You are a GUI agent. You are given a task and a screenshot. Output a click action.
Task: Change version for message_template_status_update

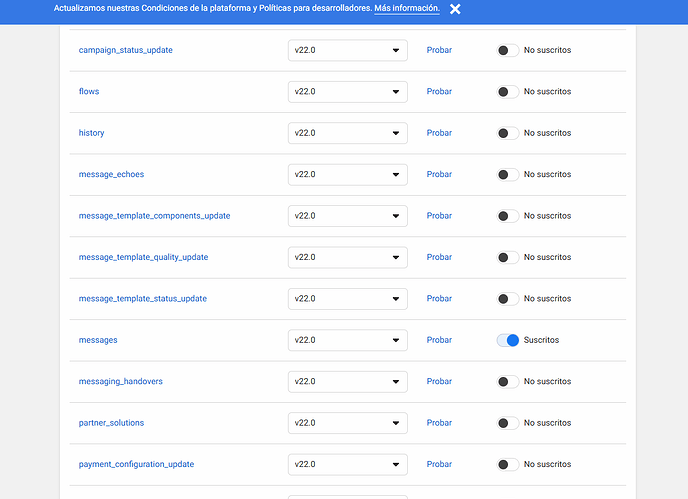click(x=347, y=299)
